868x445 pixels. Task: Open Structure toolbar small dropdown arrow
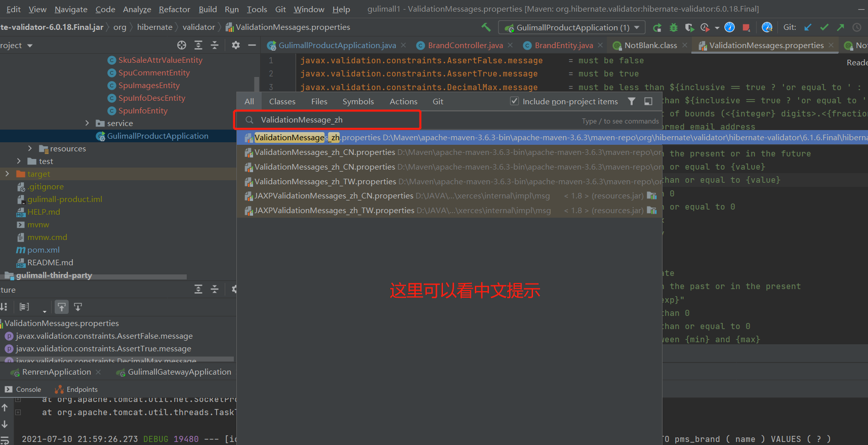[45, 311]
